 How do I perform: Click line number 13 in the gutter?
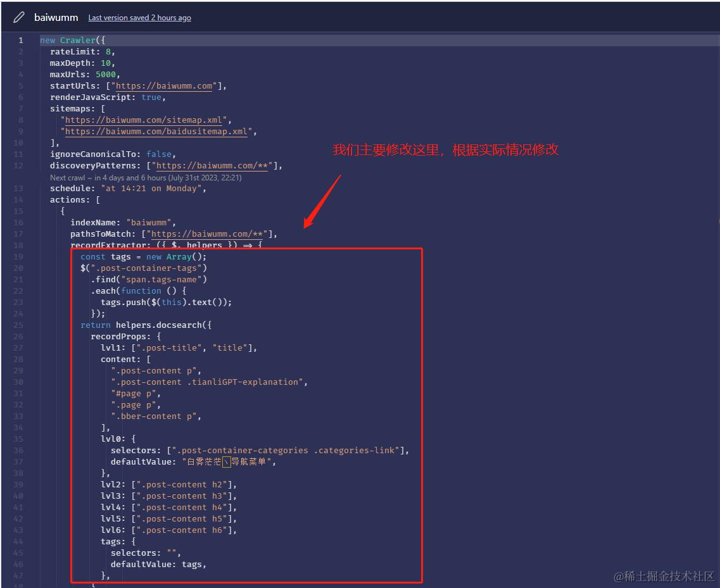pyautogui.click(x=18, y=189)
